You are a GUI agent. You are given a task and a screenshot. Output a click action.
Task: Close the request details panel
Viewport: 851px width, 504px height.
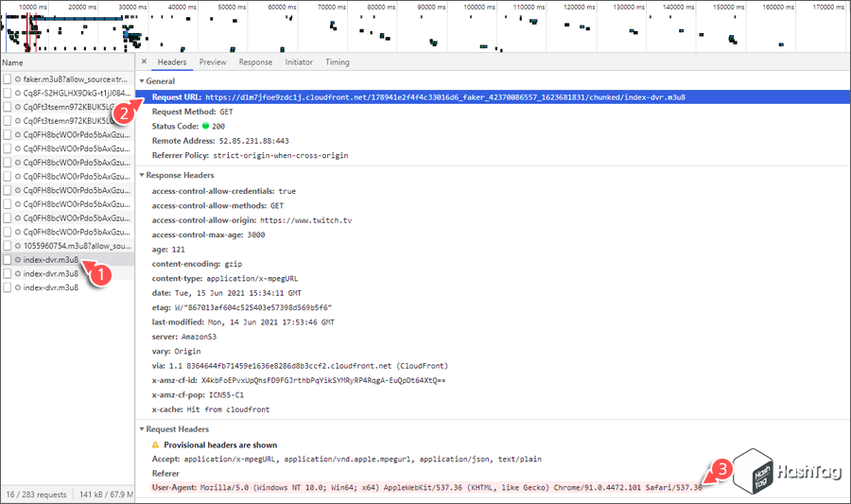(144, 61)
